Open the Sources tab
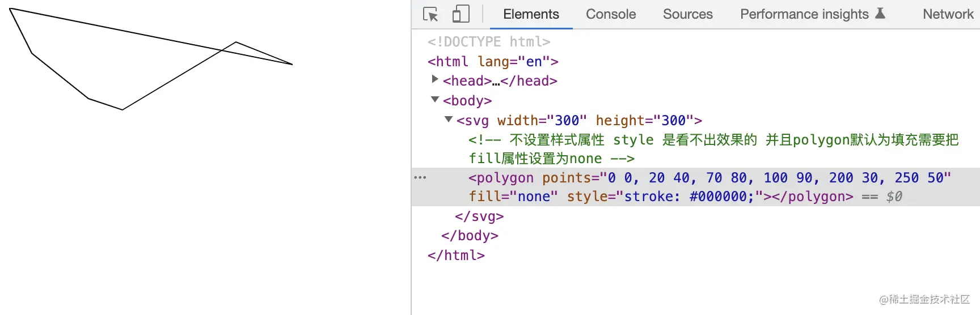The height and width of the screenshot is (315, 980). 687,14
